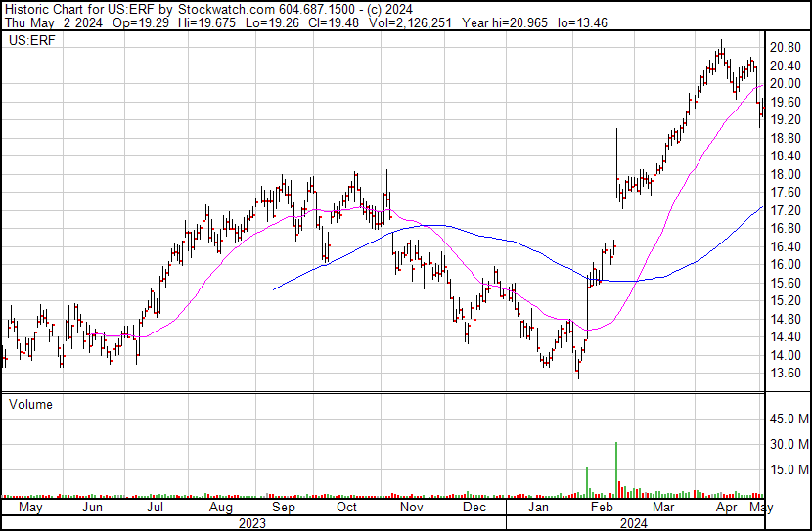Click the 2024 year label
Viewport: 812px width, 531px height.
point(633,523)
